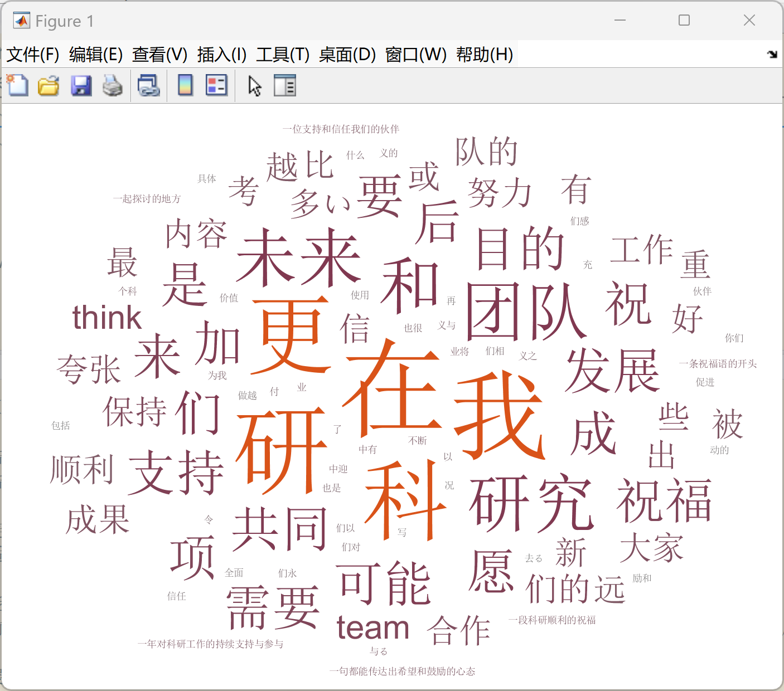Click the word "支持" in the cloud
The height and width of the screenshot is (691, 784).
point(176,473)
